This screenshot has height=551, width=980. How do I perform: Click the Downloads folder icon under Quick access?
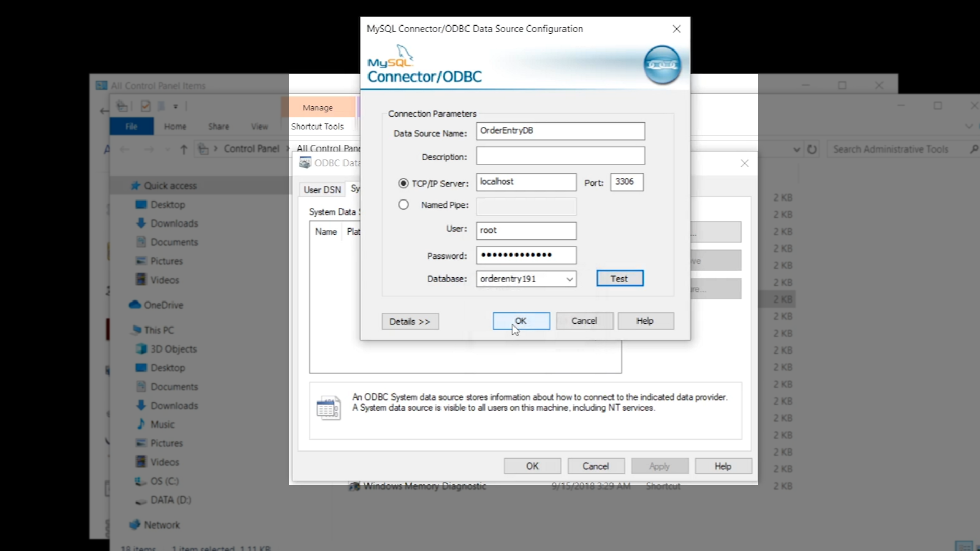coord(141,223)
